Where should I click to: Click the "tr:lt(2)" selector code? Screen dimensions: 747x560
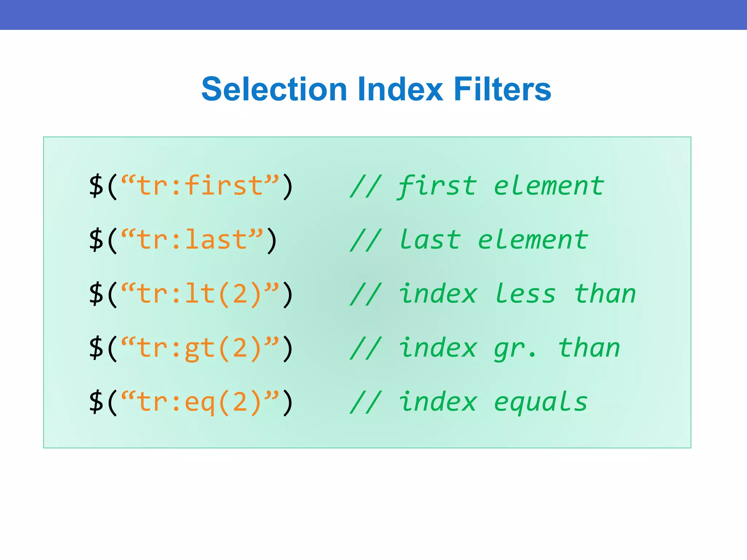click(x=200, y=294)
